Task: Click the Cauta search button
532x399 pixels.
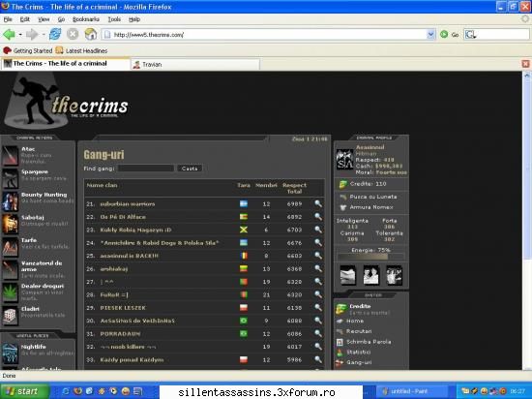Action: click(x=190, y=169)
